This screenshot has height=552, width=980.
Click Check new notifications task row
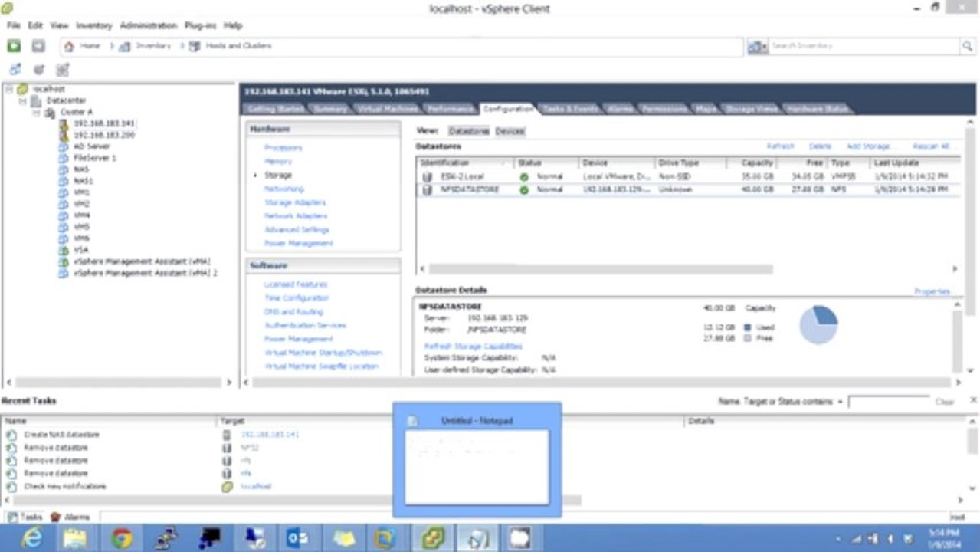(64, 487)
